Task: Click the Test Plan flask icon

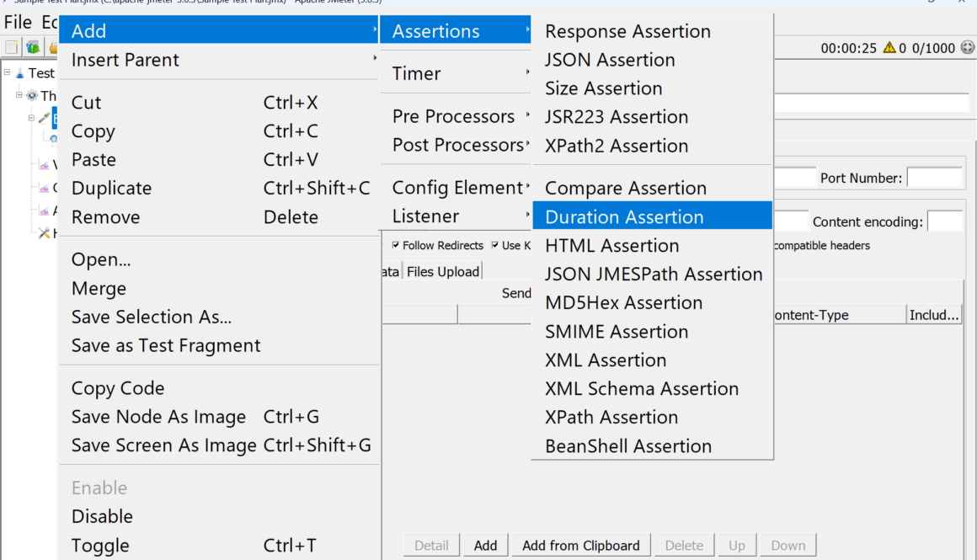Action: click(19, 73)
